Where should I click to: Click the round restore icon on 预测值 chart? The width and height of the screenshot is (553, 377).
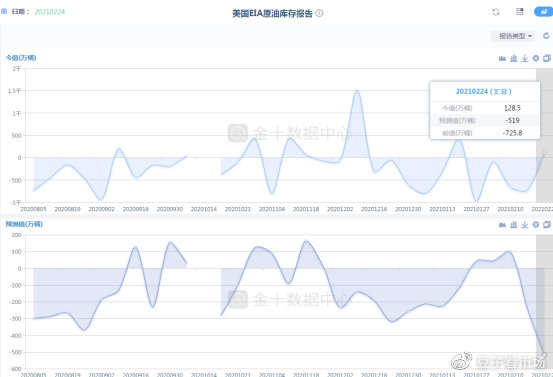tap(536, 225)
